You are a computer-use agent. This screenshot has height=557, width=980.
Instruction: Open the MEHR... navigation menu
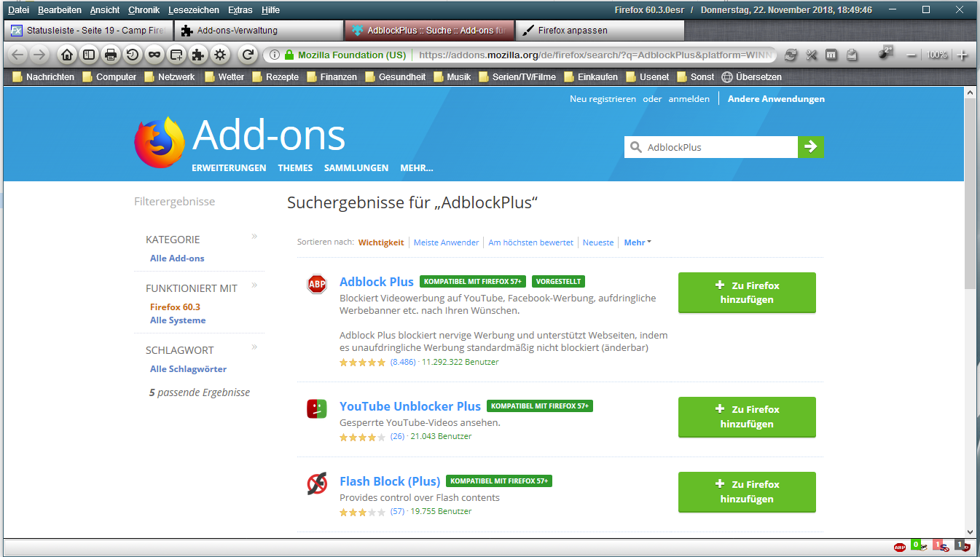(x=417, y=168)
